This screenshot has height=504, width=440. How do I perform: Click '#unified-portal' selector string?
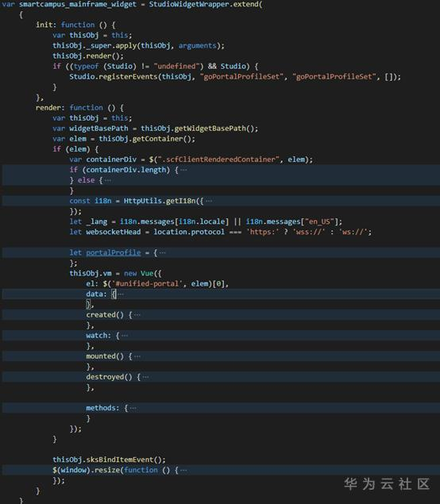(147, 283)
